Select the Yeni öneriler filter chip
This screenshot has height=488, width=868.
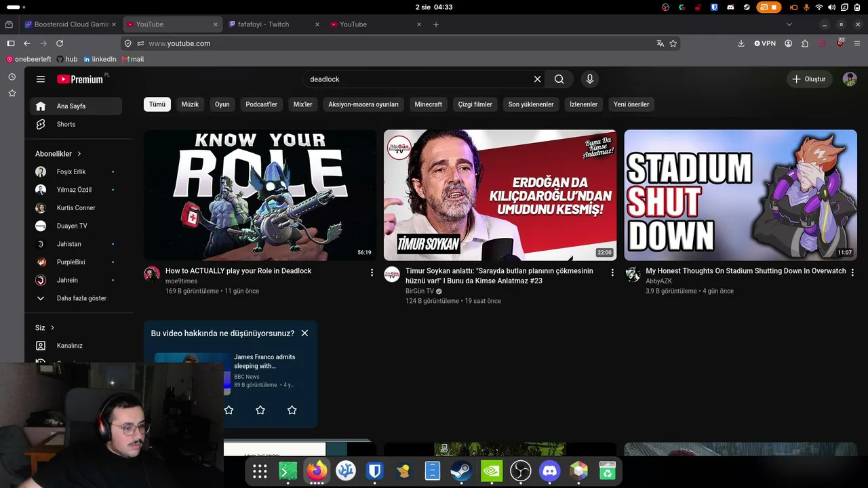coord(631,104)
